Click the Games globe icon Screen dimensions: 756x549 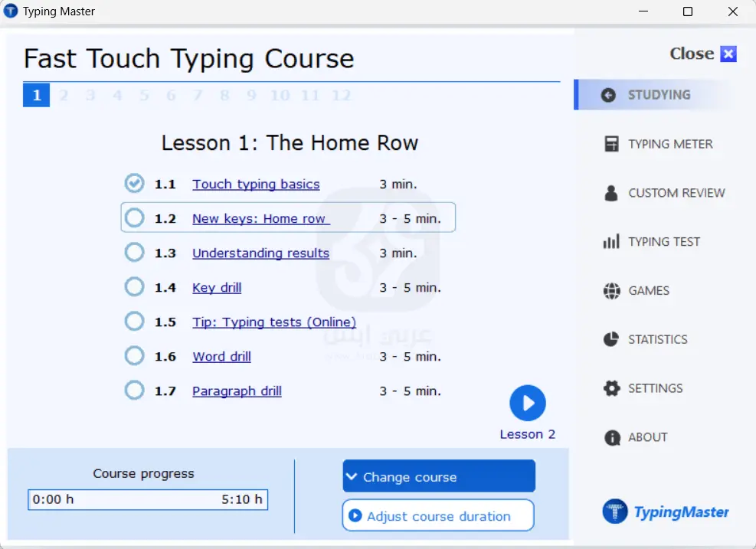(x=611, y=291)
